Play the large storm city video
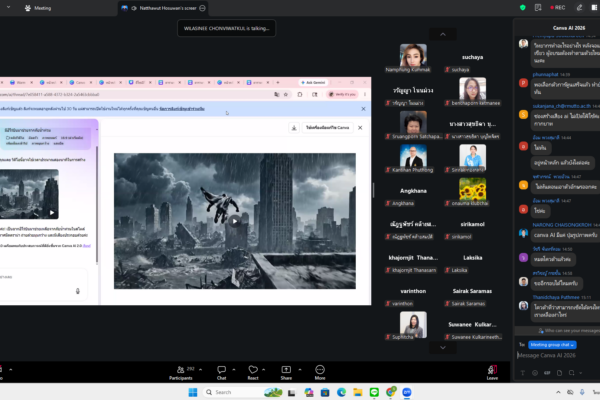This screenshot has height=400, width=600. [235, 221]
